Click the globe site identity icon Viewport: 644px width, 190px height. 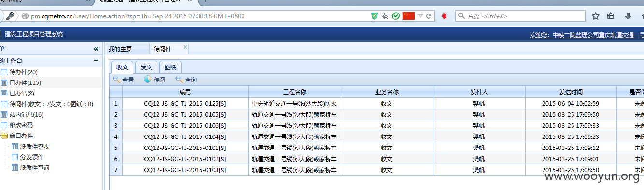pos(25,16)
